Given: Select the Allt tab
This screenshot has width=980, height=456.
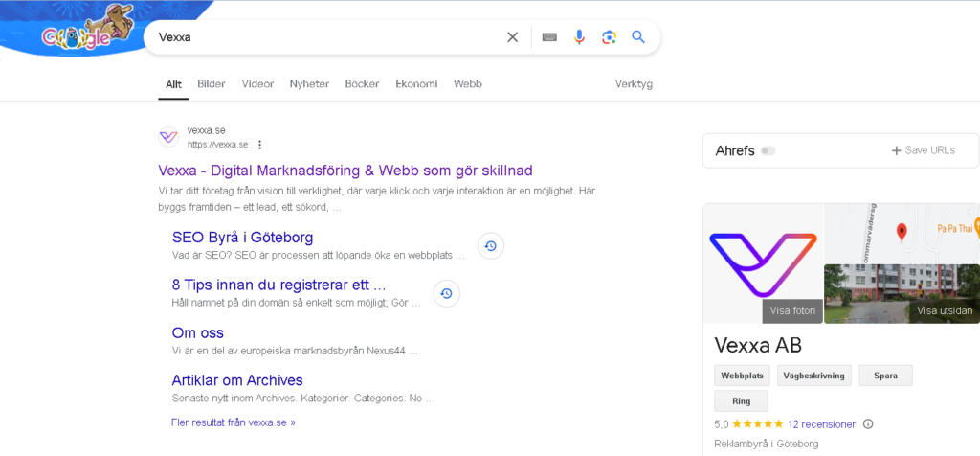Looking at the screenshot, I should pyautogui.click(x=174, y=84).
